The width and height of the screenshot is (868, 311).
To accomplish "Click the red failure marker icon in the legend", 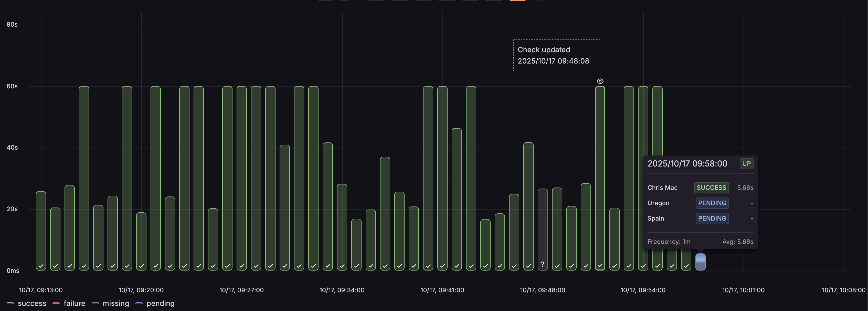I will (56, 303).
